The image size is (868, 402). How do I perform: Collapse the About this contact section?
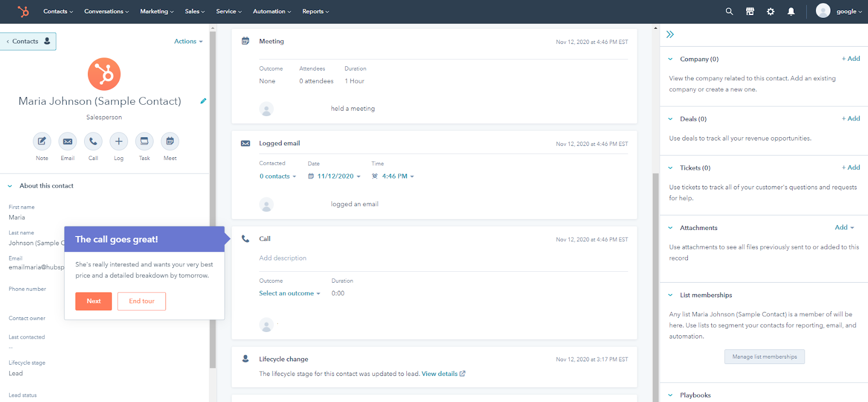pos(10,186)
